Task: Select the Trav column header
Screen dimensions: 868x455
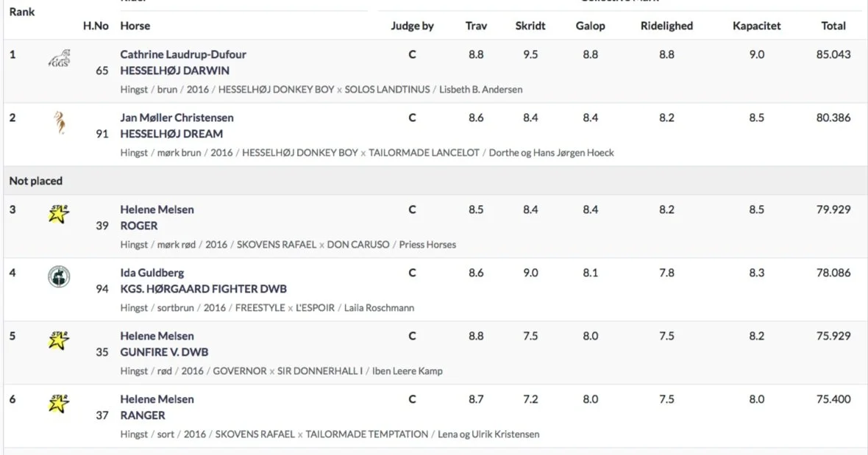Action: tap(476, 26)
